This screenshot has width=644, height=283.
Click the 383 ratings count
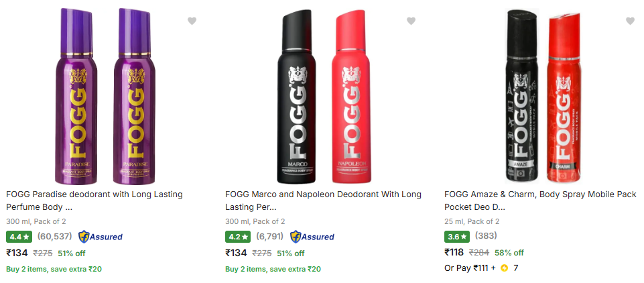[x=486, y=237]
